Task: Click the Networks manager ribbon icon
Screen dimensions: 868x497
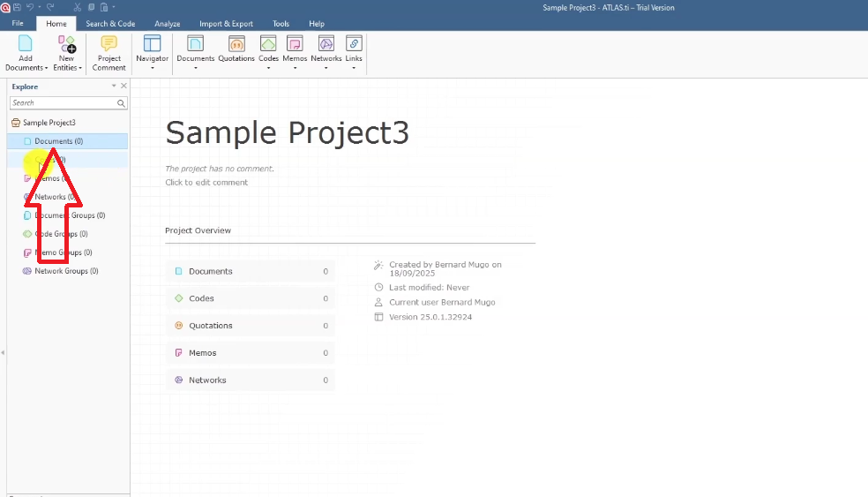Action: pyautogui.click(x=325, y=45)
